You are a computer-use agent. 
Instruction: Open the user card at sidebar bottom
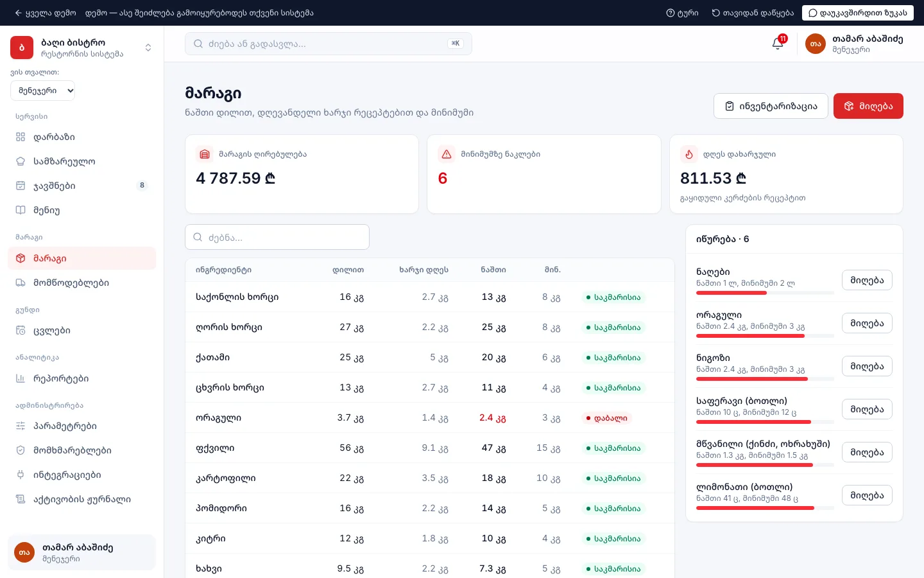pyautogui.click(x=82, y=552)
